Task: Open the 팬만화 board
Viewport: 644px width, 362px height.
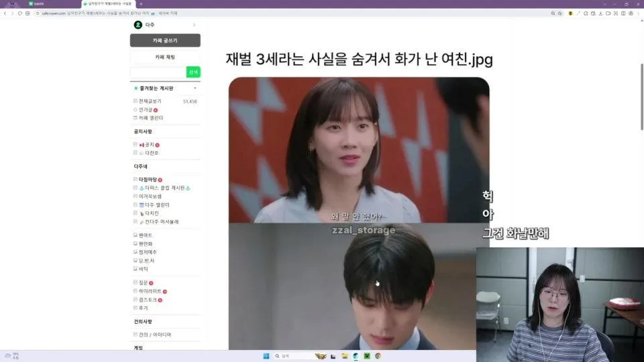Action: point(146,244)
